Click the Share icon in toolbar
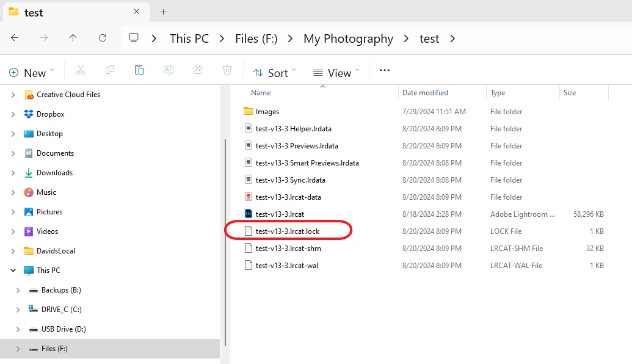Image resolution: width=632 pixels, height=364 pixels. tap(198, 70)
